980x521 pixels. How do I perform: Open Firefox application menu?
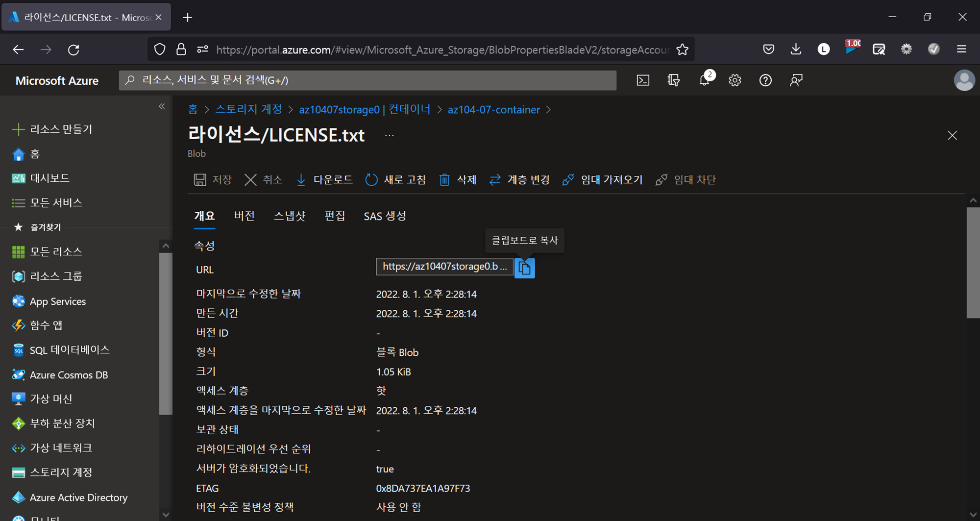coord(961,49)
